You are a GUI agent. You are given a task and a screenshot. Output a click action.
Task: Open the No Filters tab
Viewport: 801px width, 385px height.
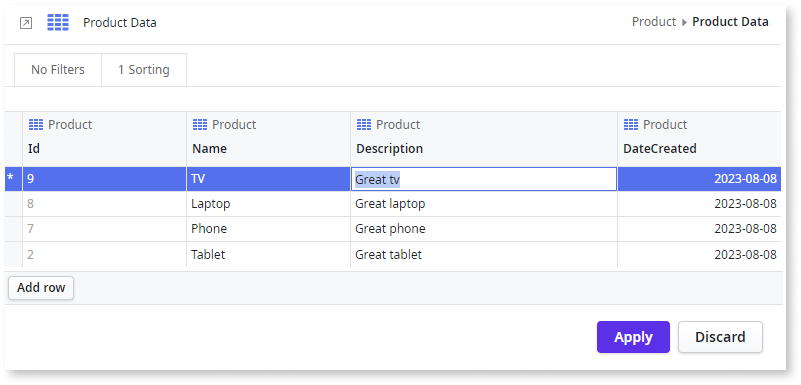(58, 70)
